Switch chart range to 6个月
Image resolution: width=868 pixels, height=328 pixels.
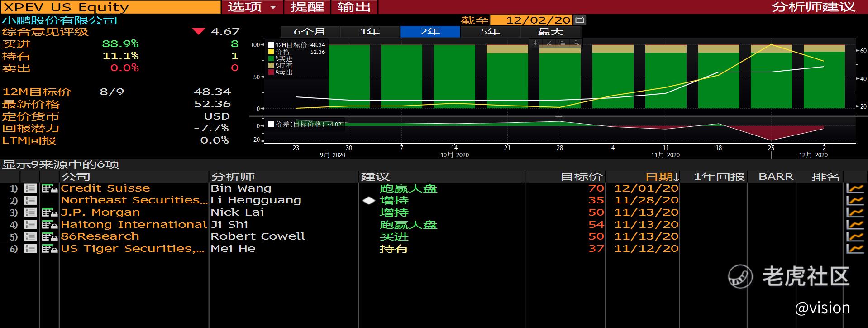pyautogui.click(x=310, y=32)
